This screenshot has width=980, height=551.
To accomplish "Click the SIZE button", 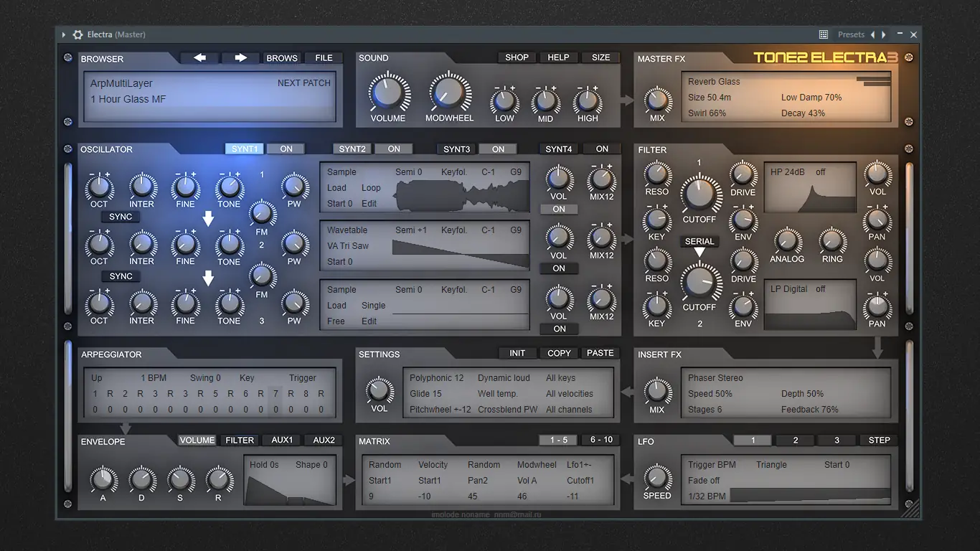I will tap(601, 57).
